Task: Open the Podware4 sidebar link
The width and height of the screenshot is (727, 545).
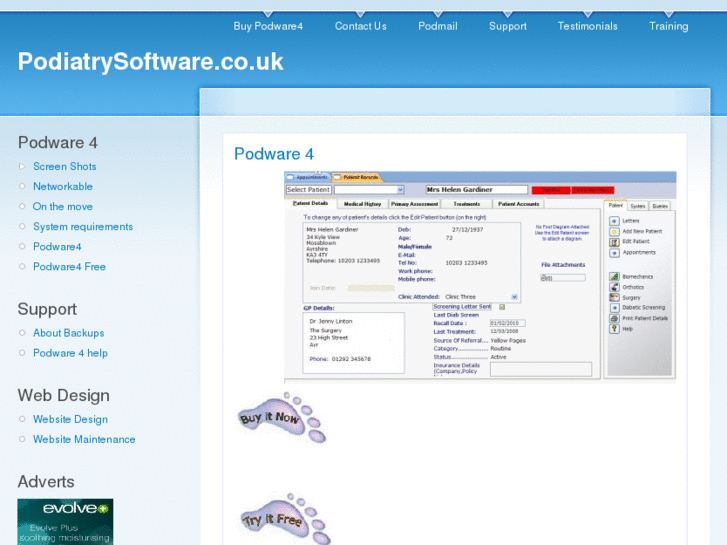Action: 57,246
